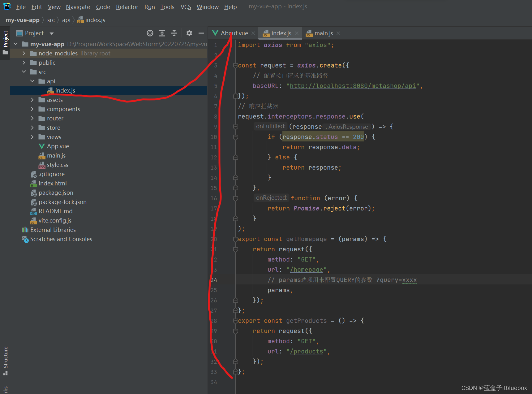532x394 pixels.
Task: Collapse the src folder
Action: point(24,72)
